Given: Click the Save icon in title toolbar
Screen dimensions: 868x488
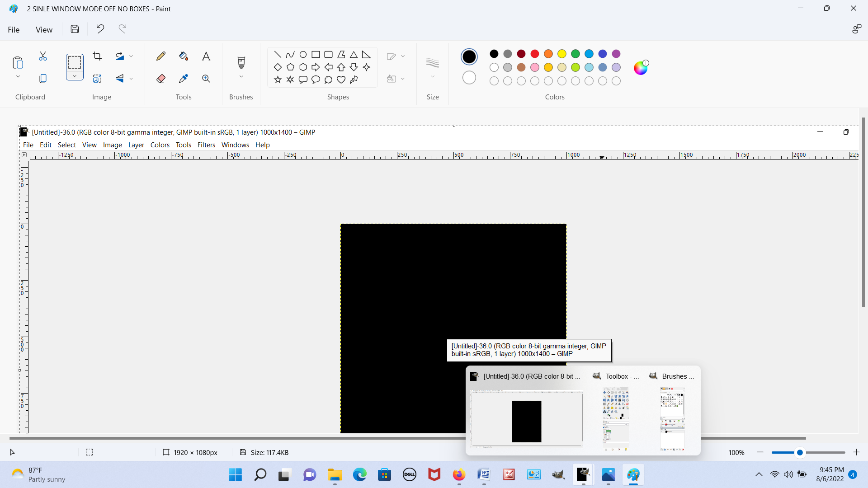Looking at the screenshot, I should tap(75, 29).
